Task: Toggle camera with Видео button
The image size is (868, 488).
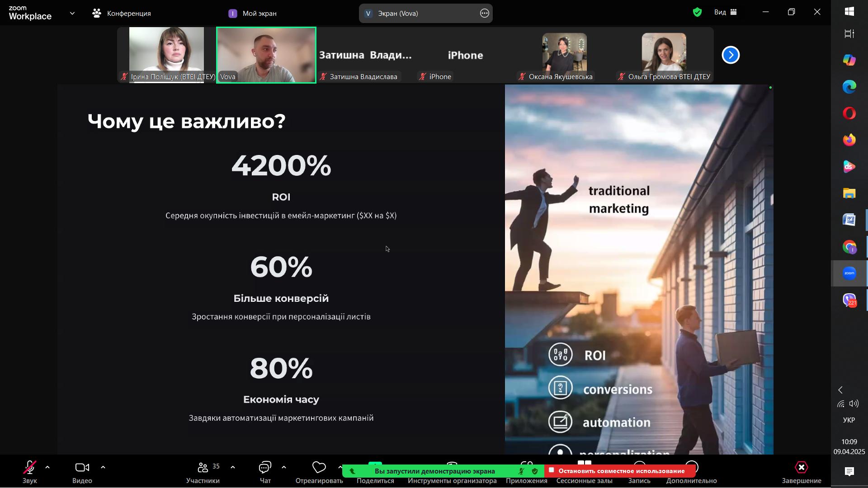Action: 82,468
